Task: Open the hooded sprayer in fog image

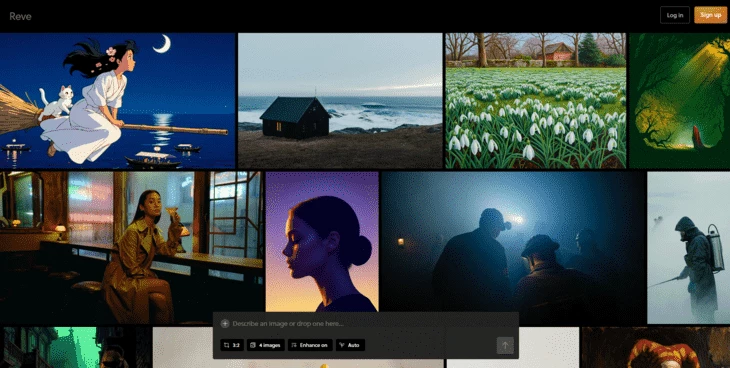Action: point(689,247)
